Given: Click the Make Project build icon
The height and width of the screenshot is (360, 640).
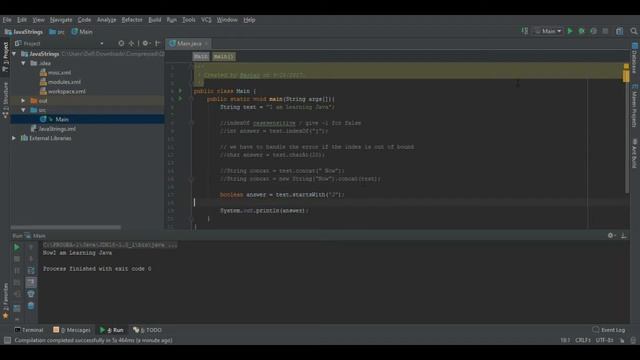Looking at the screenshot, I should click(x=525, y=31).
